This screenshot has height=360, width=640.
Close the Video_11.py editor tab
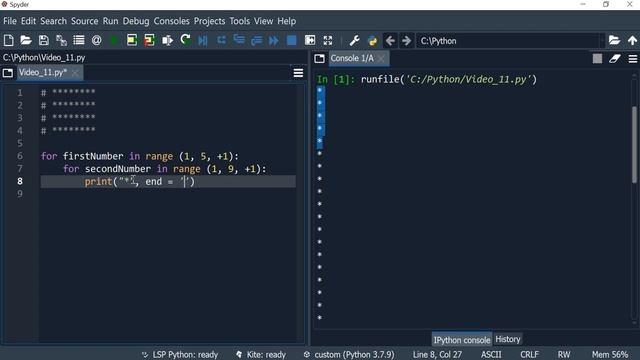tap(76, 73)
